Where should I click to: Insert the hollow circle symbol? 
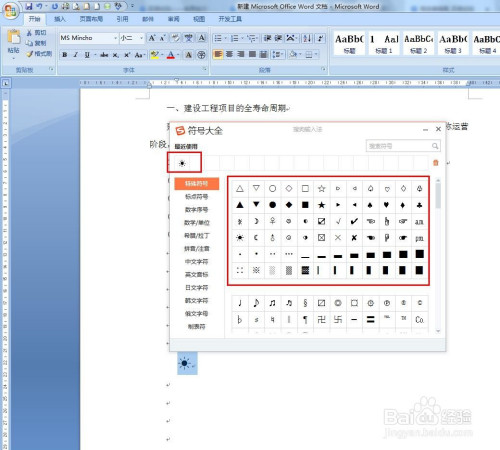tap(272, 189)
